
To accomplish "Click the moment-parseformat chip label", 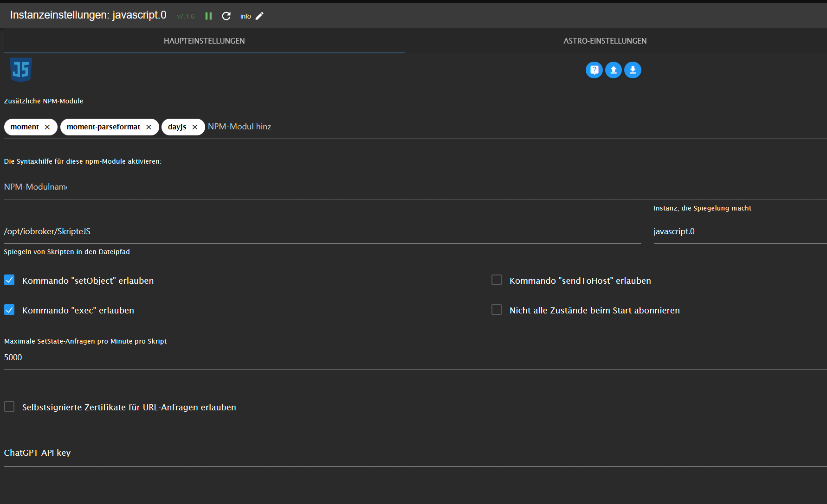I will click(x=103, y=127).
